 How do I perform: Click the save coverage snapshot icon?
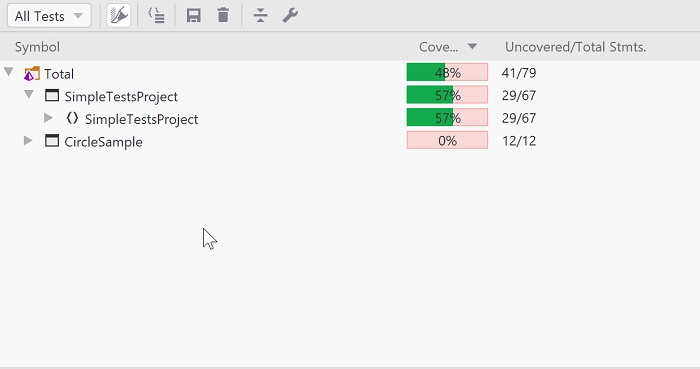193,16
